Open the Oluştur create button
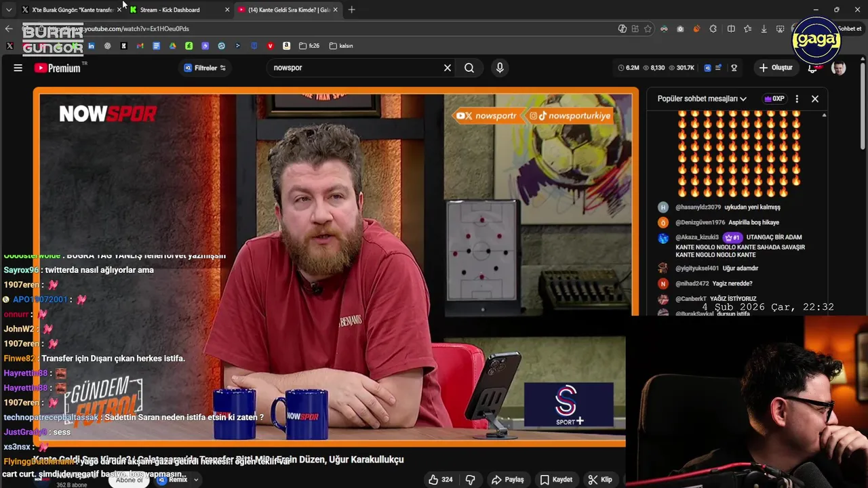 [776, 68]
